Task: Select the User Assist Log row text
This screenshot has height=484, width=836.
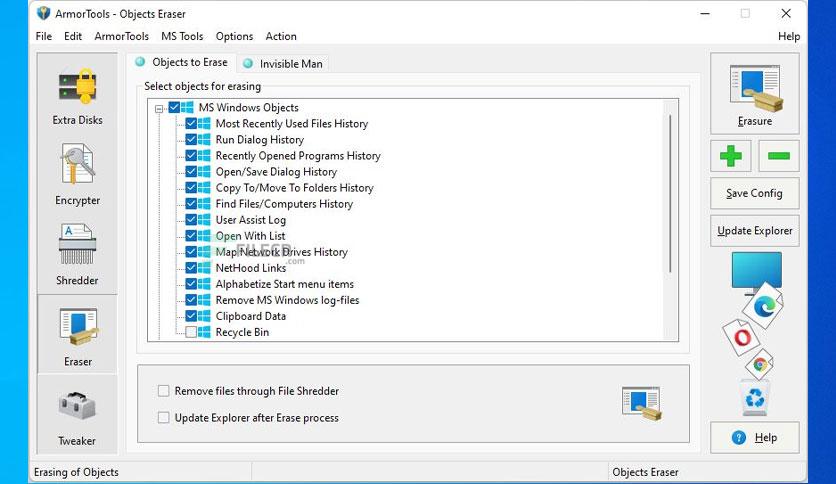Action: click(251, 220)
